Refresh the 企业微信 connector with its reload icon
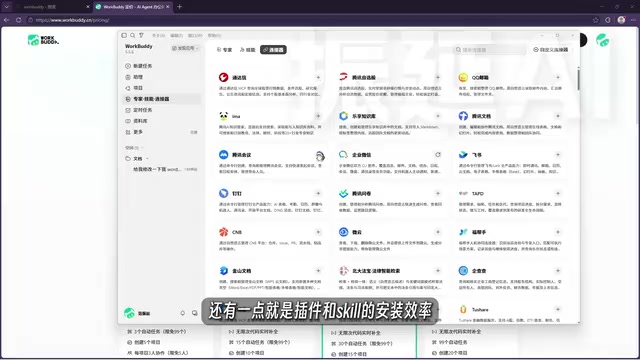This screenshot has height=360, width=640. point(438,155)
